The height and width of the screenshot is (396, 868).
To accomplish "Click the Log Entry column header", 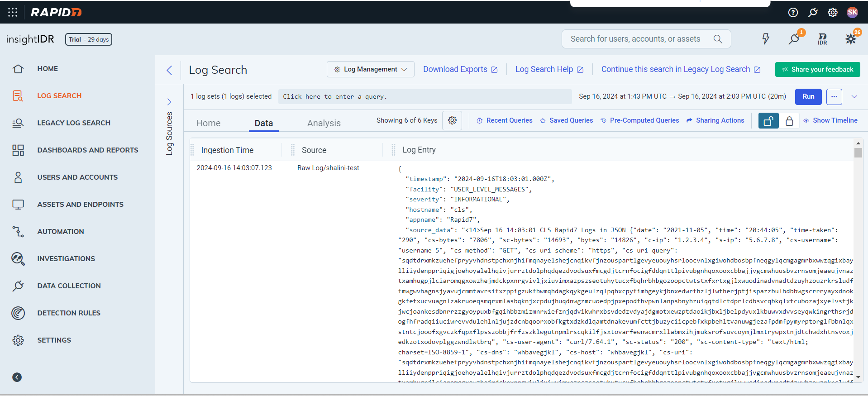I will coord(419,150).
